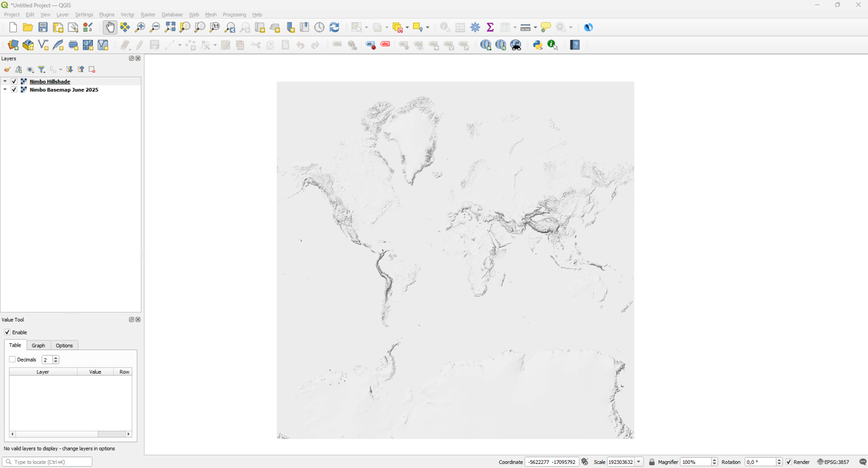Open the Layer Styling panel
The width and height of the screenshot is (868, 468).
coord(7,69)
